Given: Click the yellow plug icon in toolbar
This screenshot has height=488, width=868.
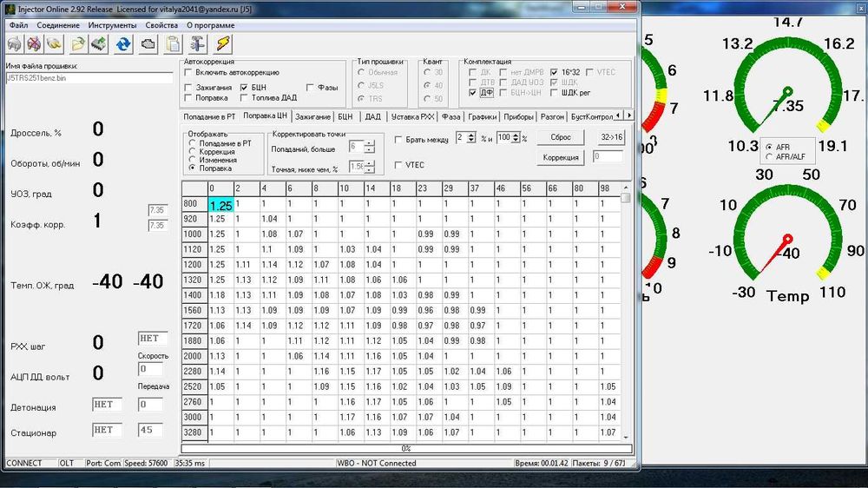Looking at the screenshot, I should (x=54, y=43).
